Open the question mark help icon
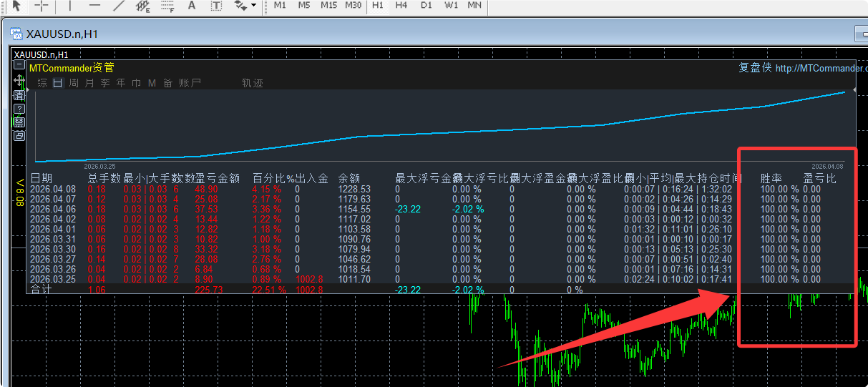 19,109
